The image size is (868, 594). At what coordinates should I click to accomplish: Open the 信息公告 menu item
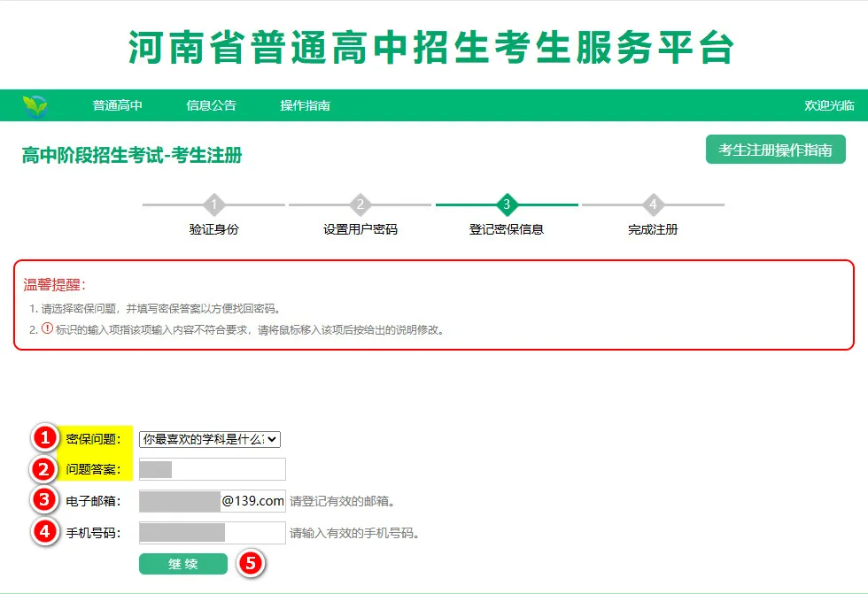coord(214,104)
